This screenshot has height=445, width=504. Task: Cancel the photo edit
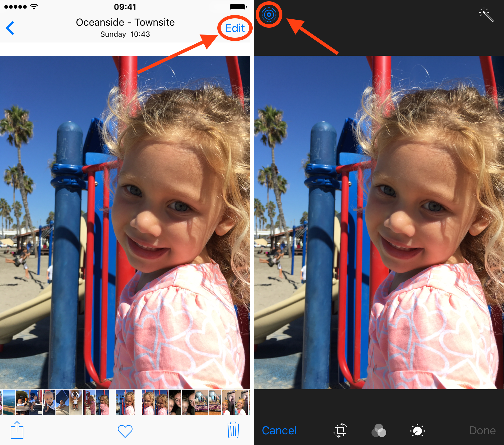279,431
